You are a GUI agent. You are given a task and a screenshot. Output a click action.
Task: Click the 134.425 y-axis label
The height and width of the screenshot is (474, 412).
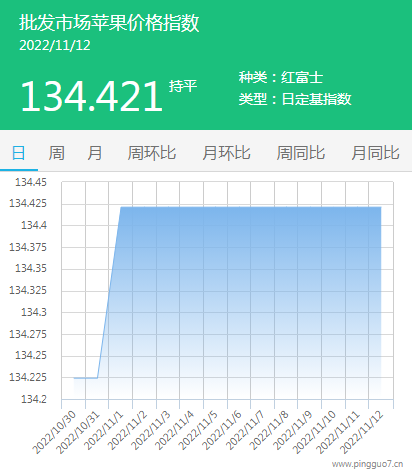[x=28, y=203]
